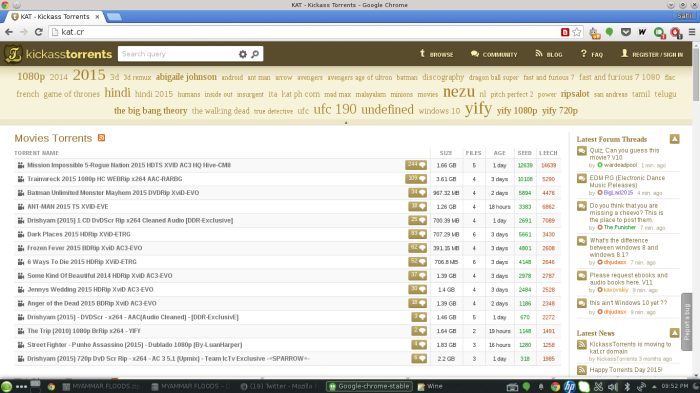700x393 pixels.
Task: Open comments bubble for ANT-MAN 2015 torrent
Action: 417,206
